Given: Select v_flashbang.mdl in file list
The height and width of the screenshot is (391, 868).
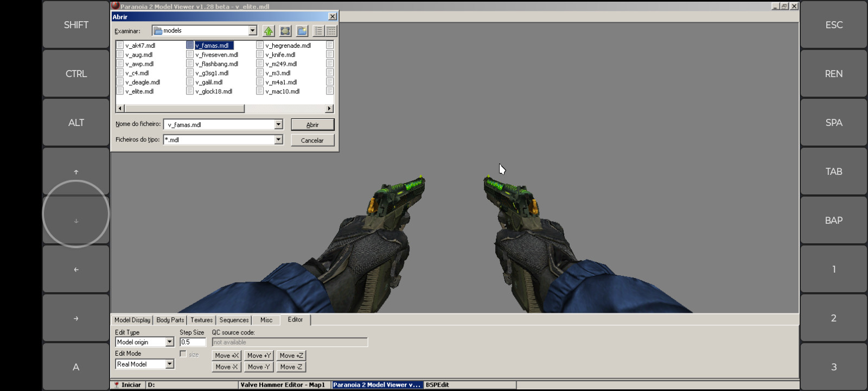Looking at the screenshot, I should [216, 64].
